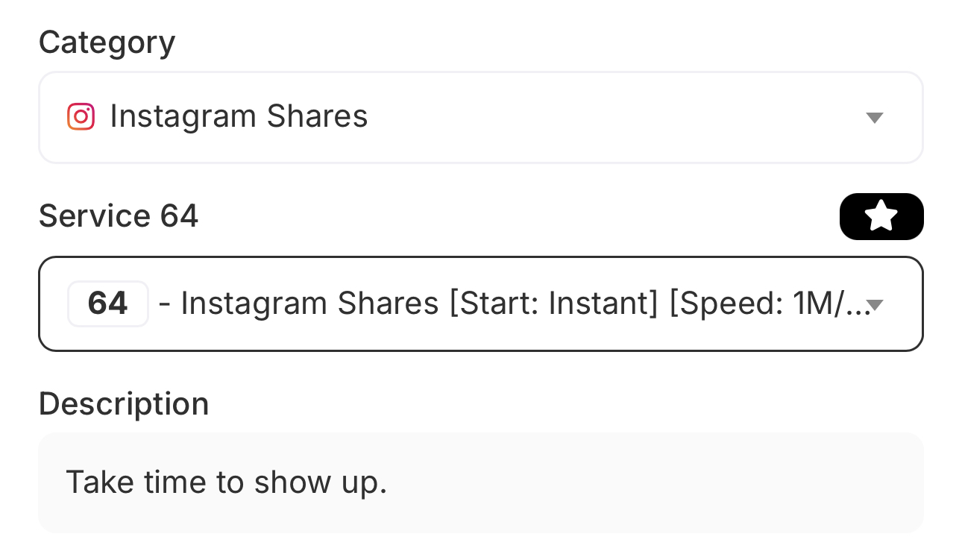Click "Take time to show up." text
The height and width of the screenshot is (560, 962).
click(x=227, y=482)
